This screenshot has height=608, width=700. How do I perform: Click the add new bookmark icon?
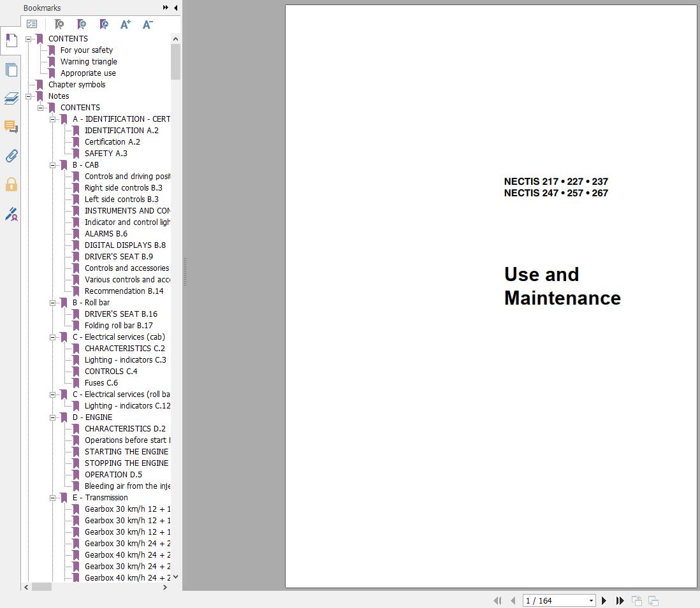(81, 24)
